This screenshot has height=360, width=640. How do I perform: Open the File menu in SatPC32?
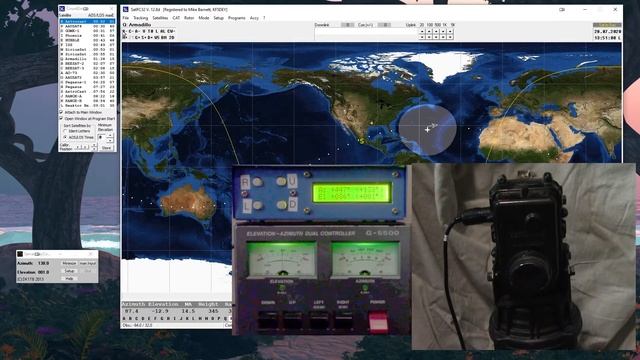click(126, 18)
